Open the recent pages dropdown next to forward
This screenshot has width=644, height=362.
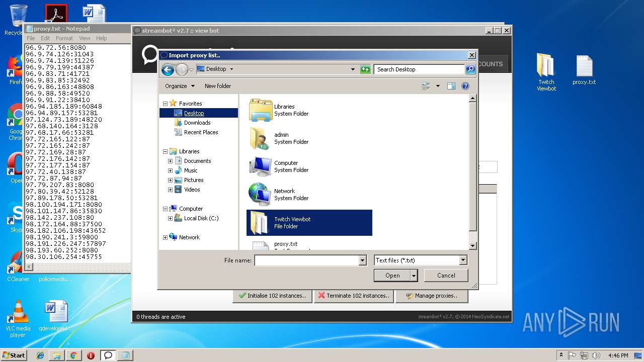192,69
